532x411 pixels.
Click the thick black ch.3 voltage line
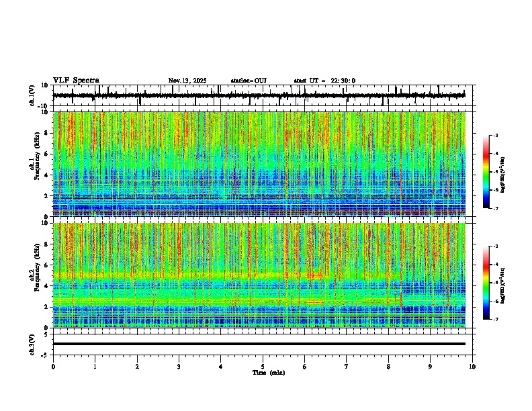[259, 344]
